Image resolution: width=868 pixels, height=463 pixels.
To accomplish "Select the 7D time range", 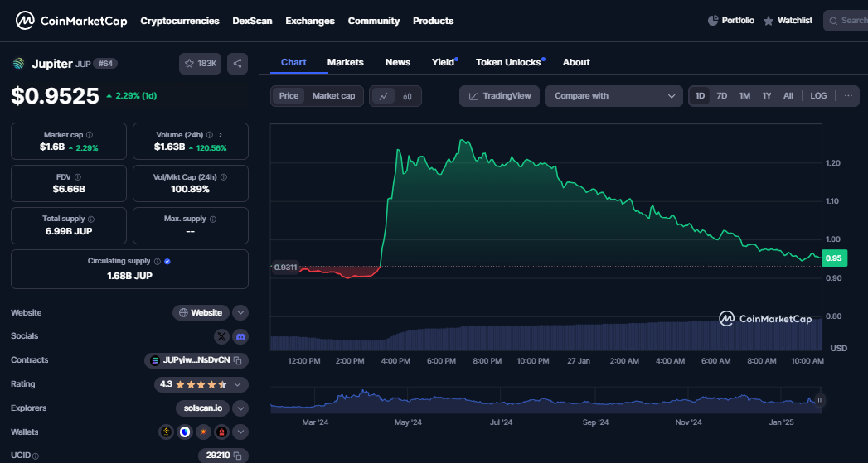I will coord(722,96).
